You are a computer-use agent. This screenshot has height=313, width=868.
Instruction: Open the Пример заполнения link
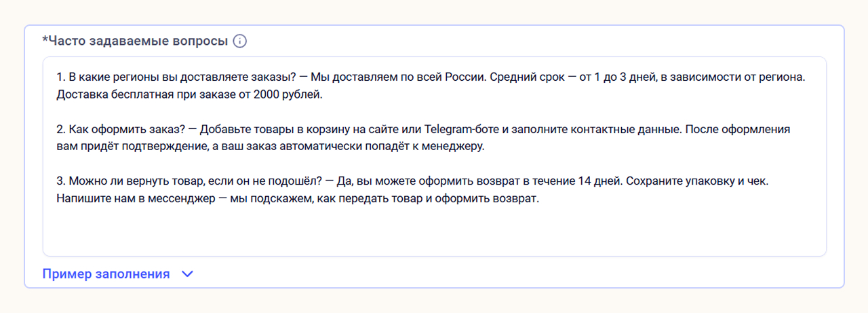[106, 274]
